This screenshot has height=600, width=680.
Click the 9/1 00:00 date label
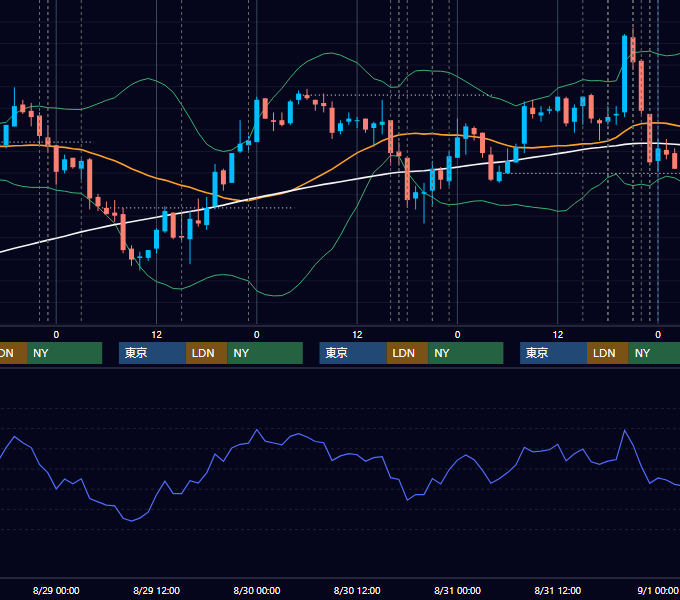(x=657, y=590)
